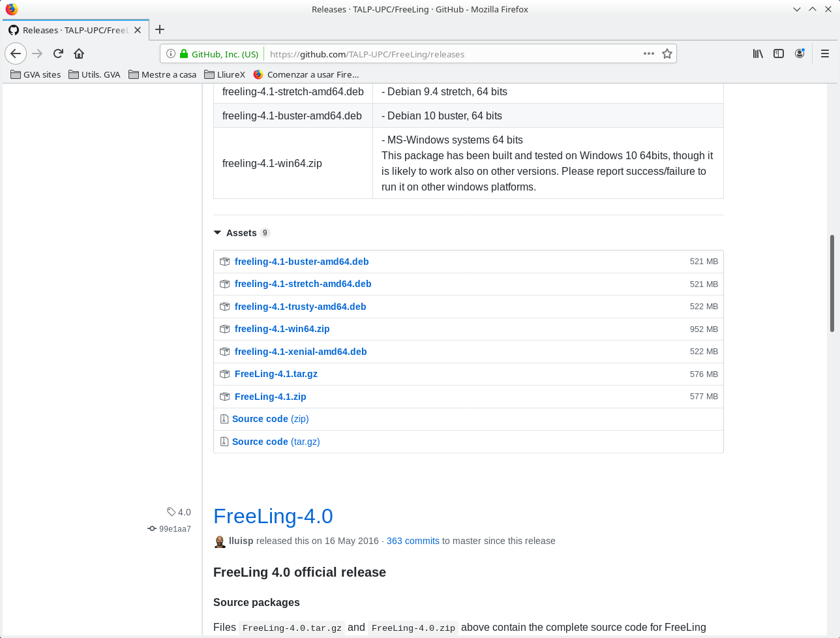The image size is (840, 638).
Task: Select the Releases · TALP-UPC/FreeLing tab
Action: [76, 30]
